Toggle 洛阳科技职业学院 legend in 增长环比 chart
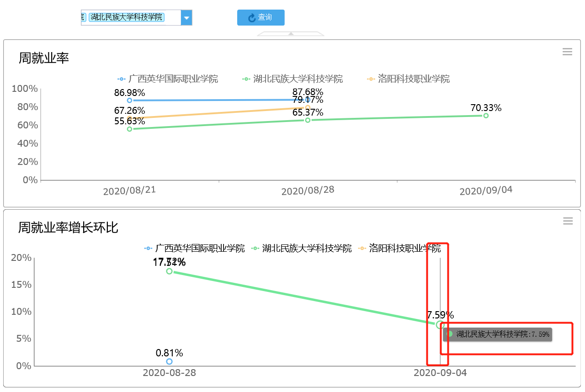585x392 pixels. click(x=400, y=248)
